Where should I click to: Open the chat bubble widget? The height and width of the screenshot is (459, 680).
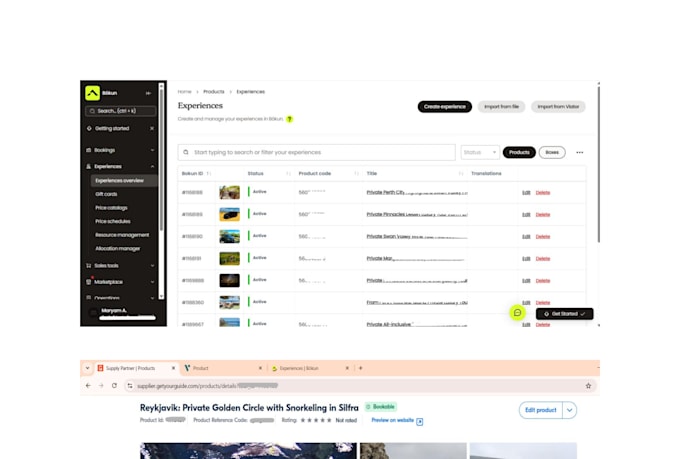coord(517,313)
